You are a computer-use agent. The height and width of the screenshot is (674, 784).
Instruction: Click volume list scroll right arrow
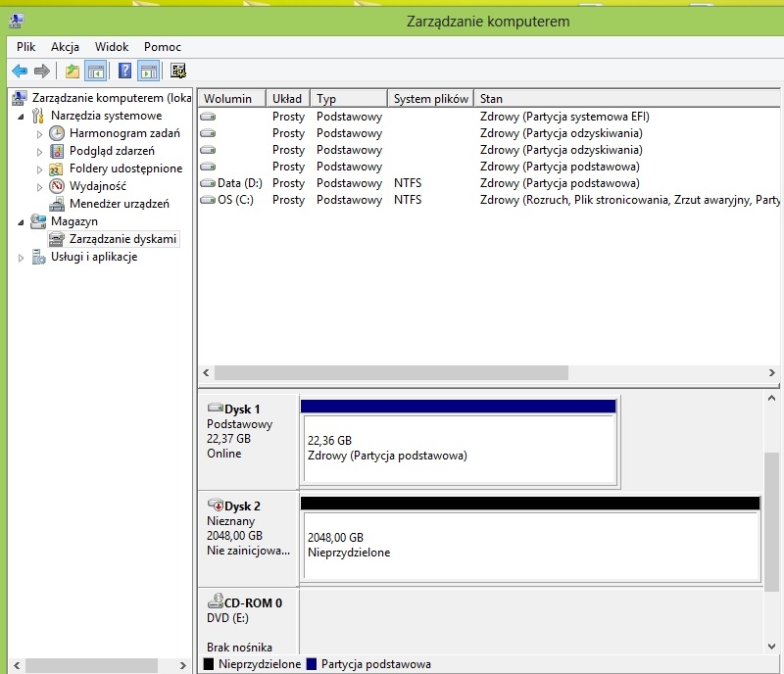point(772,372)
